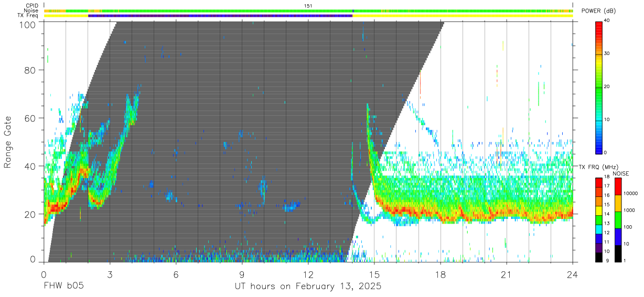Viewport: 644px width, 297px height.
Task: Click the 0 label on POWER colorbar
Action: pos(606,152)
